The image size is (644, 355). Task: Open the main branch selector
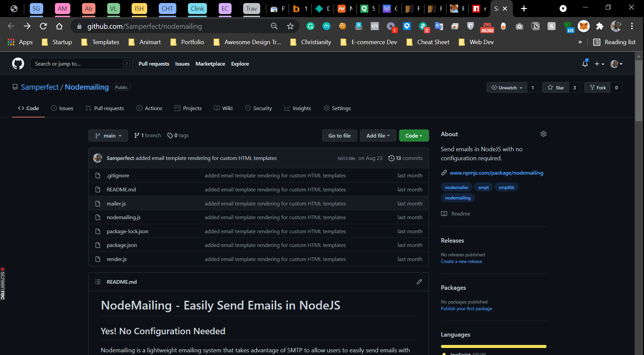click(108, 136)
